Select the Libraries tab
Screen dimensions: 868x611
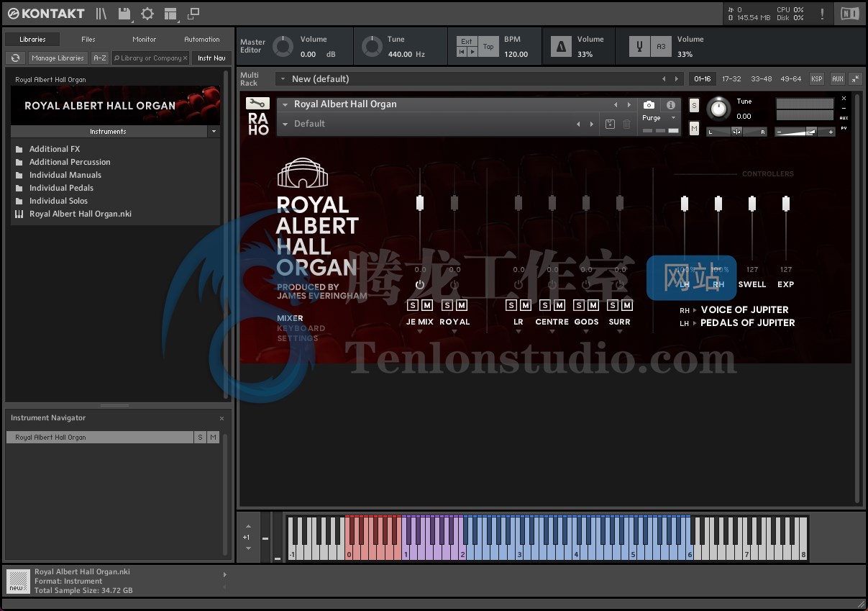click(32, 40)
